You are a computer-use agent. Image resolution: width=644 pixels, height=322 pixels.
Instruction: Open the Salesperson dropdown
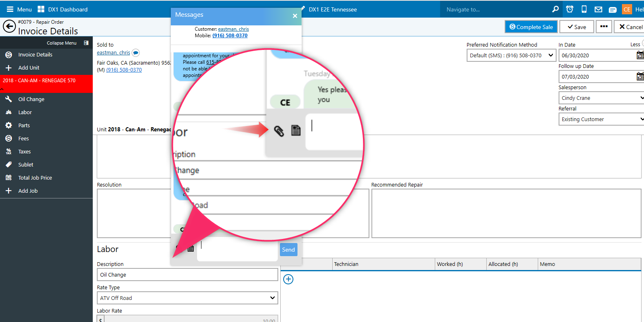click(x=601, y=98)
